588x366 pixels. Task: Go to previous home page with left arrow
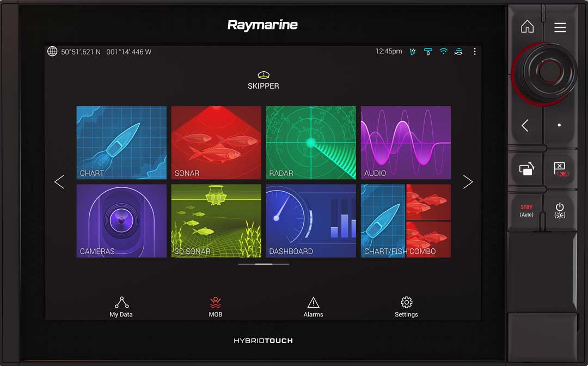59,182
